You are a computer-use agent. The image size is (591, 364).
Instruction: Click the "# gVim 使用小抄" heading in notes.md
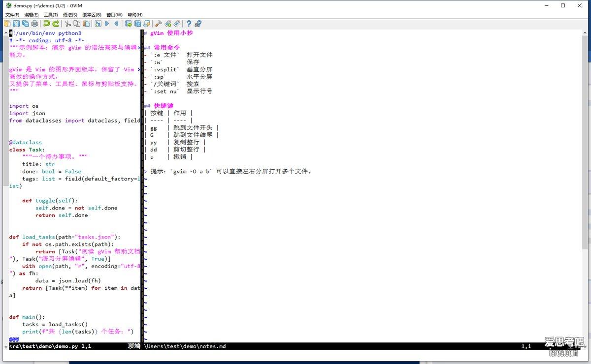[168, 33]
